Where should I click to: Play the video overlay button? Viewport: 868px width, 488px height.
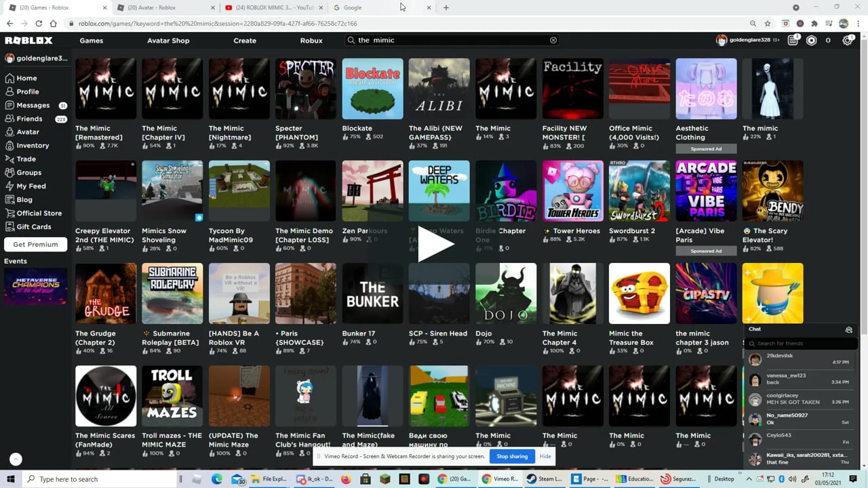click(435, 245)
